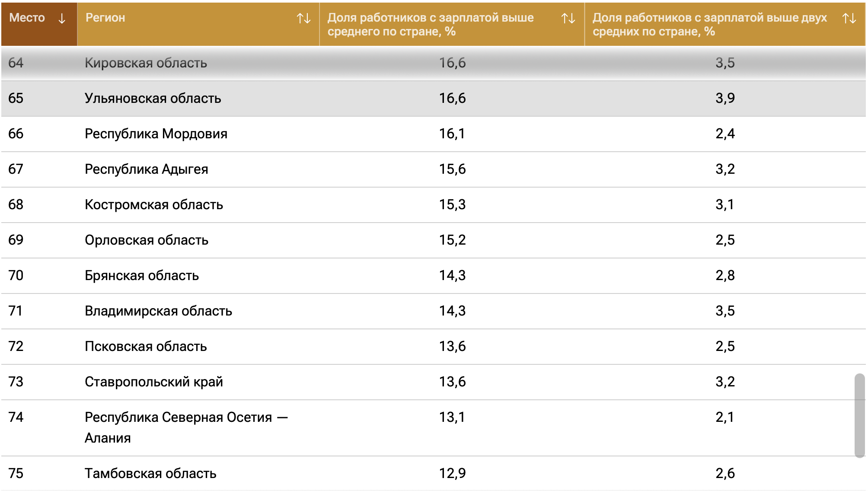Click Костромская область region name
Image resolution: width=868 pixels, height=491 pixels.
coord(153,205)
